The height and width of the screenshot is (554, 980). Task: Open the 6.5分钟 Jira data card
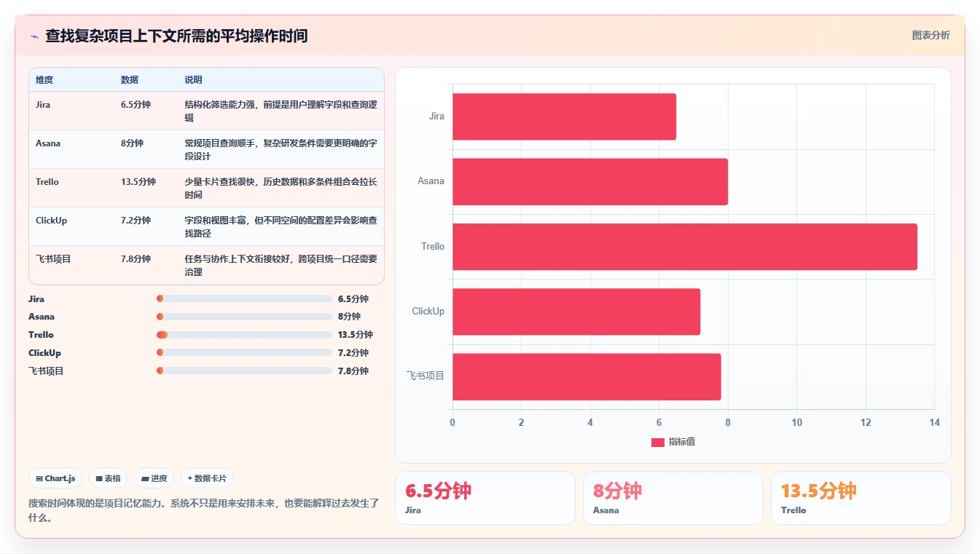coord(485,498)
